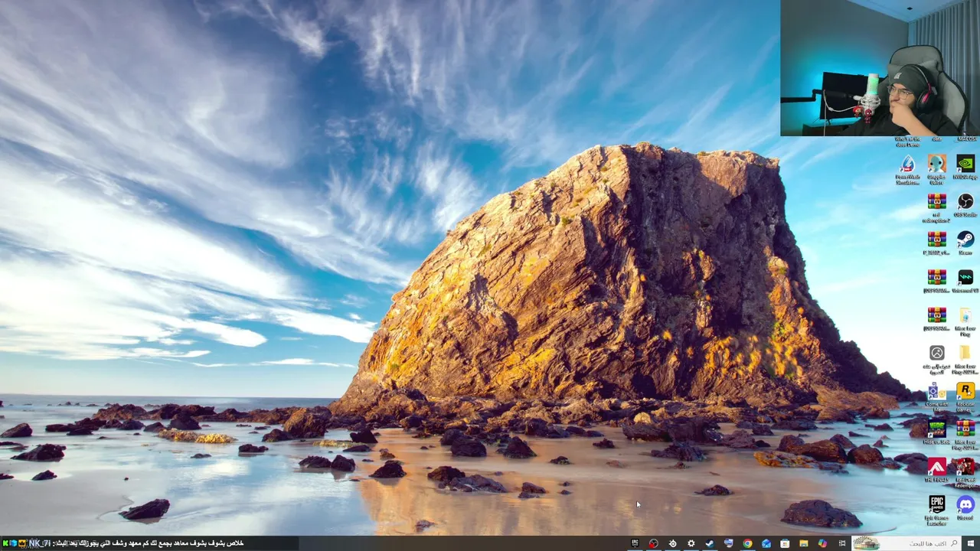Image resolution: width=980 pixels, height=551 pixels.
Task: Open the PowerWash Simulator desktop shortcut
Action: pos(907,170)
